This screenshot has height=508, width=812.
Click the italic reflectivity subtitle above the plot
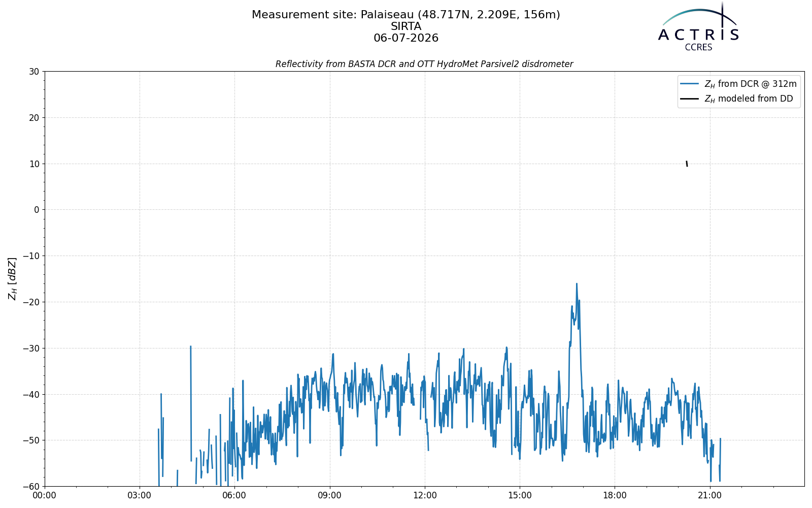click(x=424, y=64)
